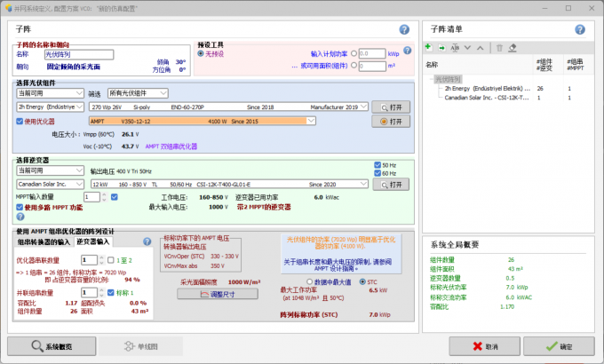Open the PV module manufacturer dropdown (2h Energy)
The height and width of the screenshot is (364, 604).
tap(51, 107)
